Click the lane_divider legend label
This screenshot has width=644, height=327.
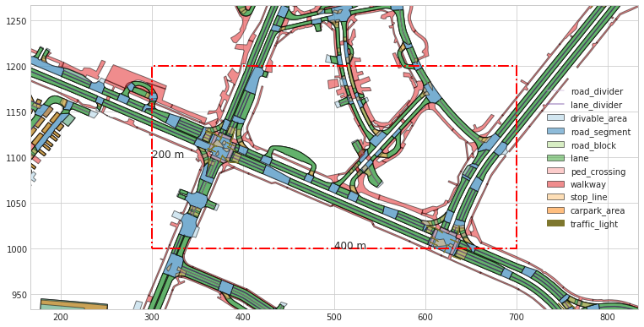click(x=596, y=105)
